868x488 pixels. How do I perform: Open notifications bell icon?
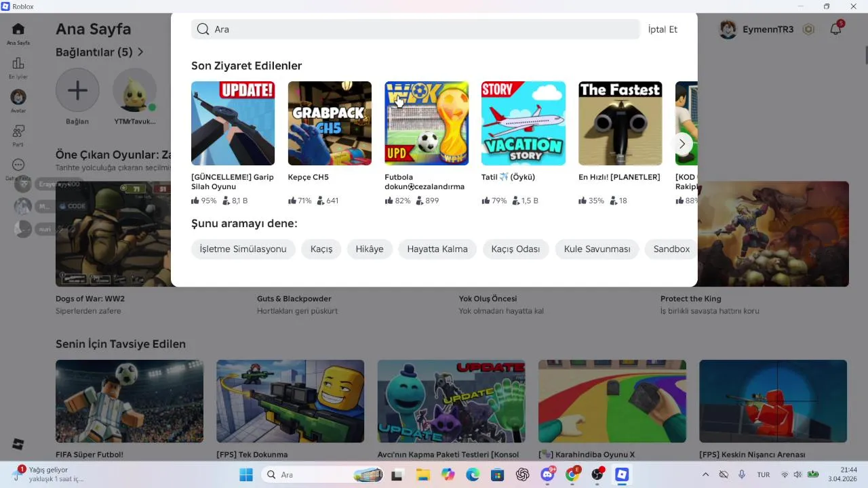pos(836,29)
